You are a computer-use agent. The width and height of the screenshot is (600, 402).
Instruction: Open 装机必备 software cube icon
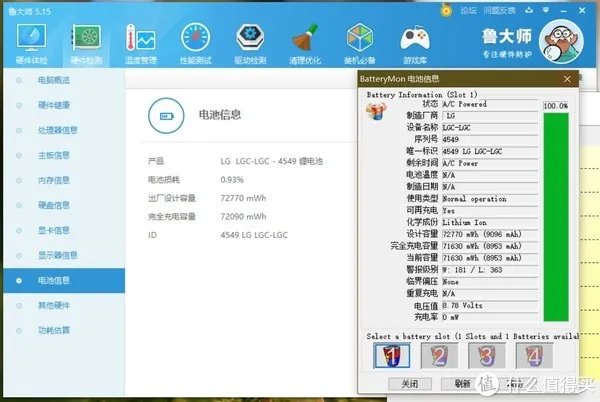[x=360, y=44]
